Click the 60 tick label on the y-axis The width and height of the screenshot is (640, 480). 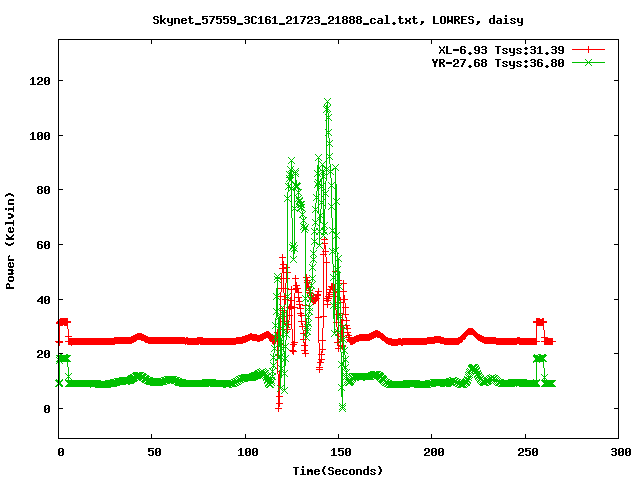tap(43, 245)
